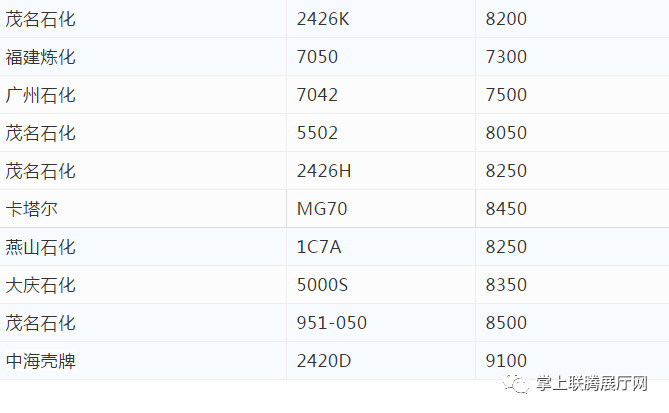Click the 7050 grade cell
Viewport: 669px width, 413px height.
click(x=381, y=57)
